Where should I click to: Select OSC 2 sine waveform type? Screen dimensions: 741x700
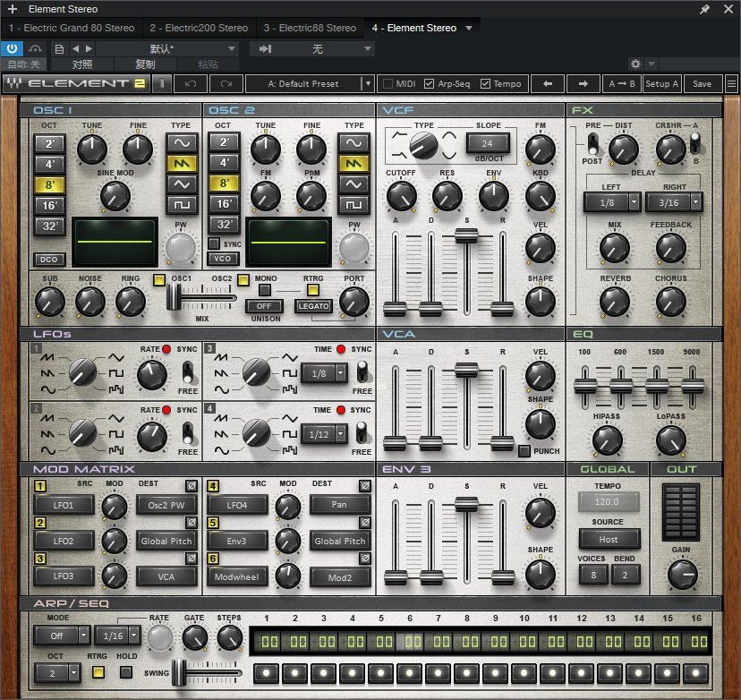[x=353, y=142]
